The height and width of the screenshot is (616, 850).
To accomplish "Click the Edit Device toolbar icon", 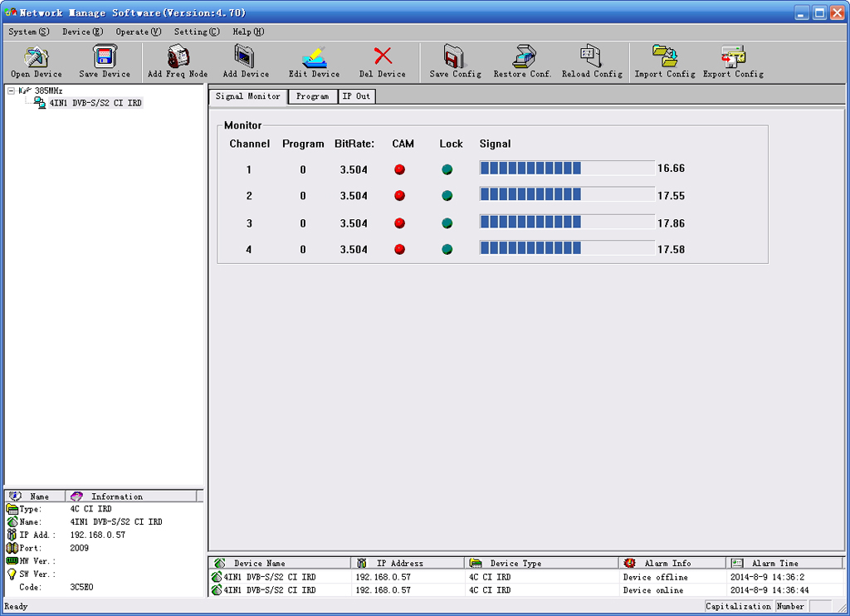I will click(314, 57).
